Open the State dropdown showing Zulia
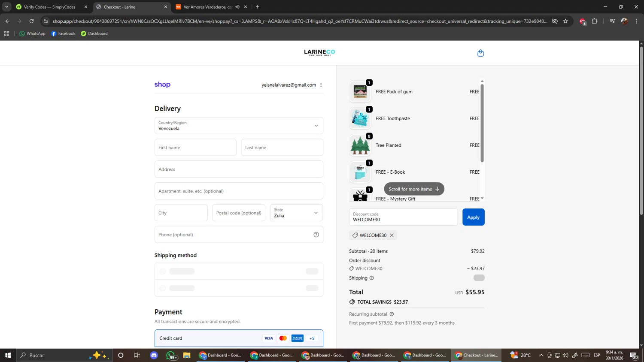The width and height of the screenshot is (644, 362). (x=296, y=213)
